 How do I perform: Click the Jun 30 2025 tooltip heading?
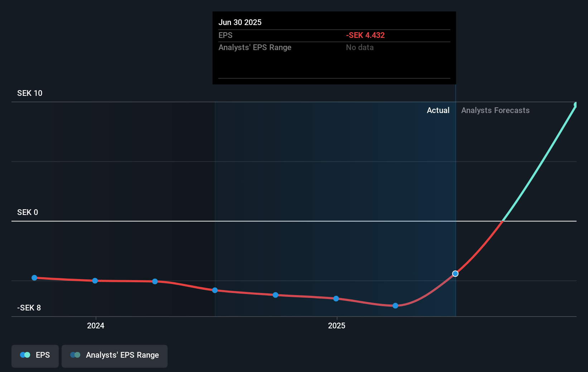point(240,22)
